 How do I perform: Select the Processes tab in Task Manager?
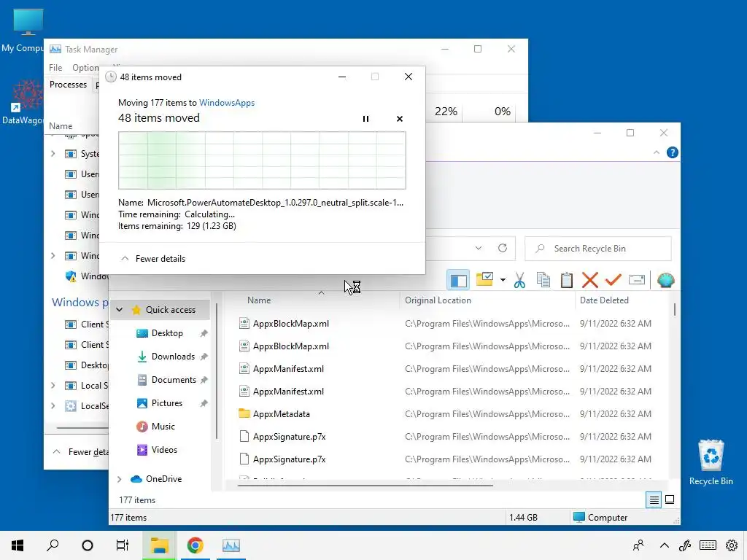[x=68, y=85]
